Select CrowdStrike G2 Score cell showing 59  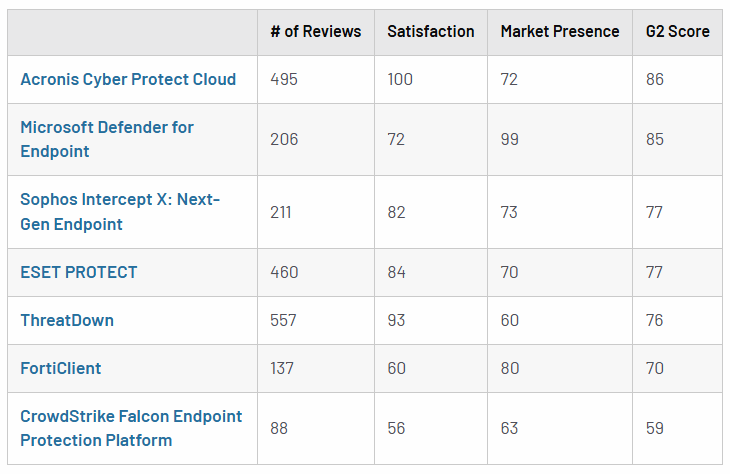point(654,428)
